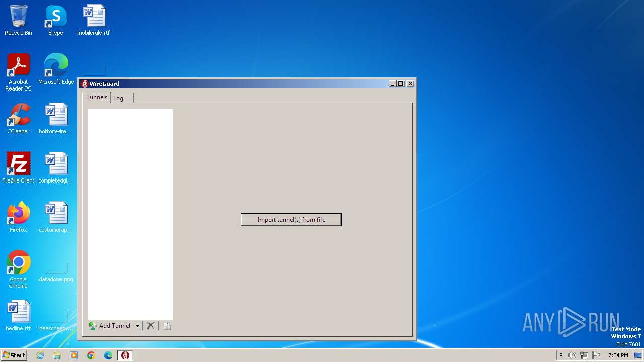Open Edge from the taskbar
Viewport: 644px width, 362px height.
(x=108, y=355)
